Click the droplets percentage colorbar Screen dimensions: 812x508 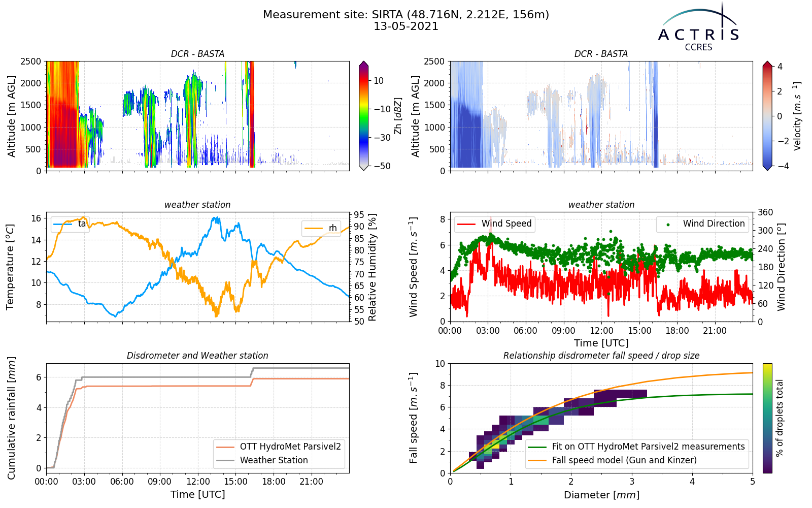point(767,418)
